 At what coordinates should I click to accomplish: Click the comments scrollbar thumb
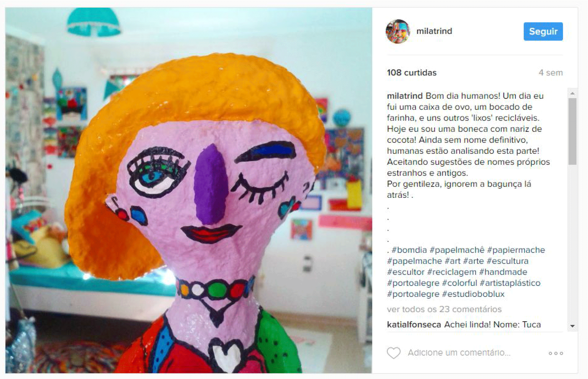(572, 131)
